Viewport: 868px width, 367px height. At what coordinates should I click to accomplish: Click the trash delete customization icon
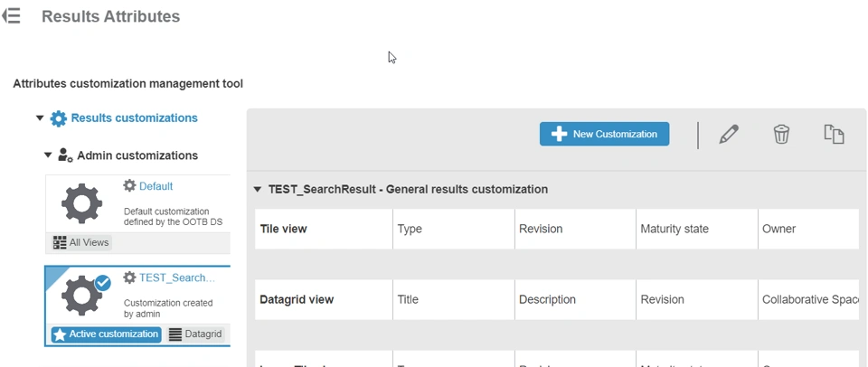coord(781,135)
